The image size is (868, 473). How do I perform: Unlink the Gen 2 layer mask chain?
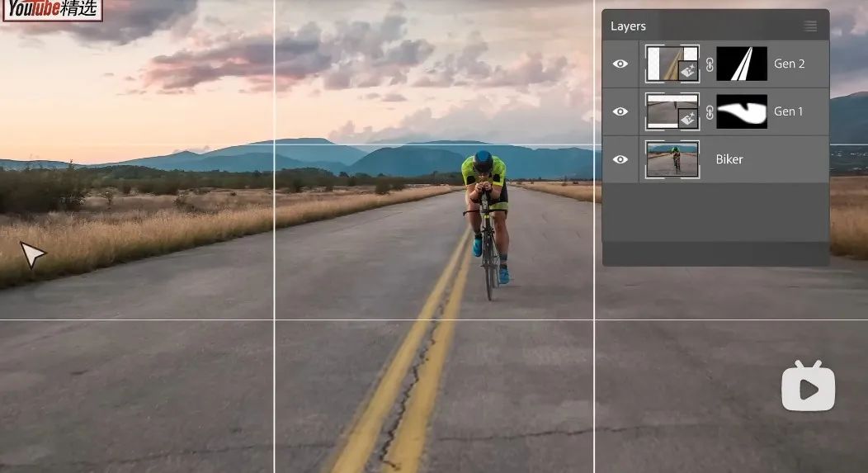tap(709, 65)
